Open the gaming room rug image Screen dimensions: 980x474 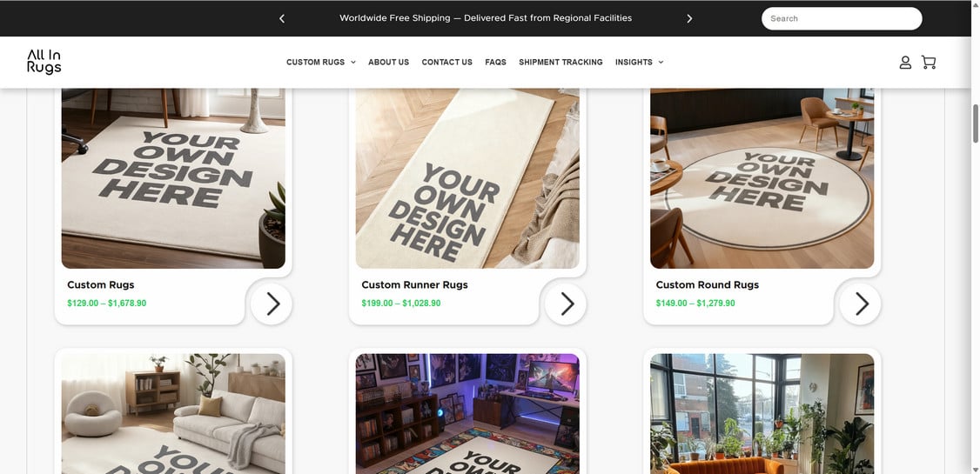tap(467, 413)
